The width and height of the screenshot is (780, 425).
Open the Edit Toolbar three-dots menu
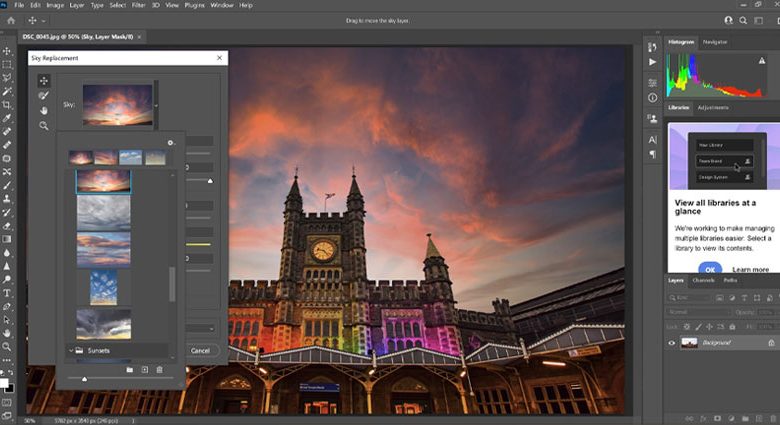7,360
